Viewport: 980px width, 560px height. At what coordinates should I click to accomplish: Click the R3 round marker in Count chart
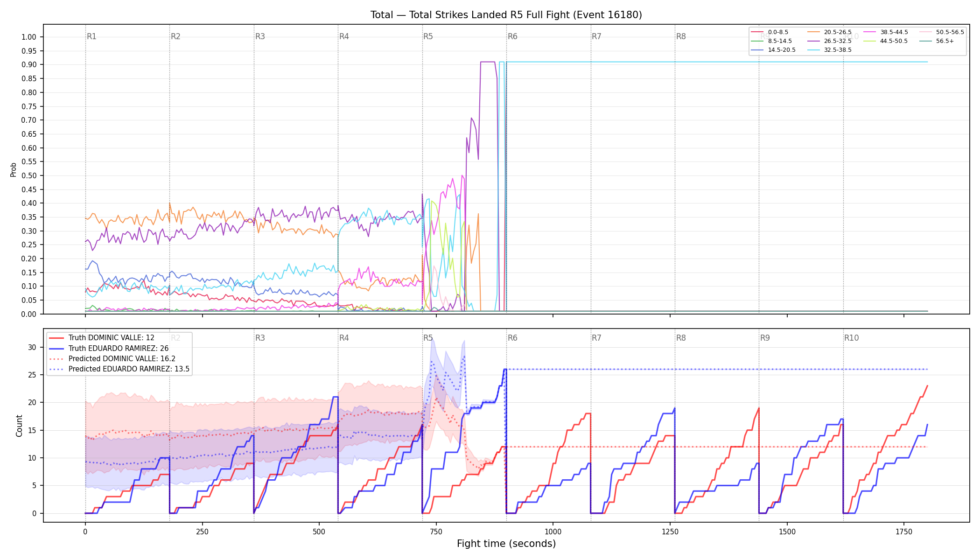[260, 338]
